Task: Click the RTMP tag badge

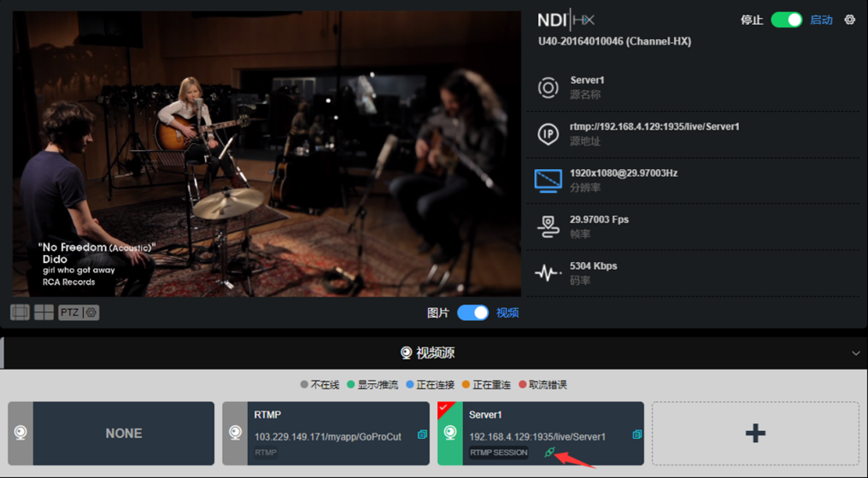Action: coord(266,452)
